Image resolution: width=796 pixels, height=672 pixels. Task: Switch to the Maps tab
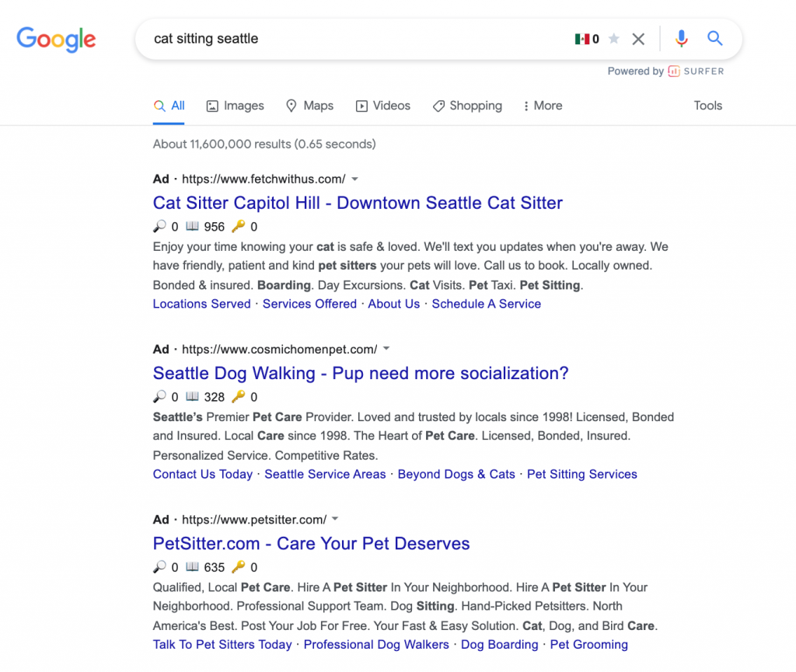click(x=309, y=106)
